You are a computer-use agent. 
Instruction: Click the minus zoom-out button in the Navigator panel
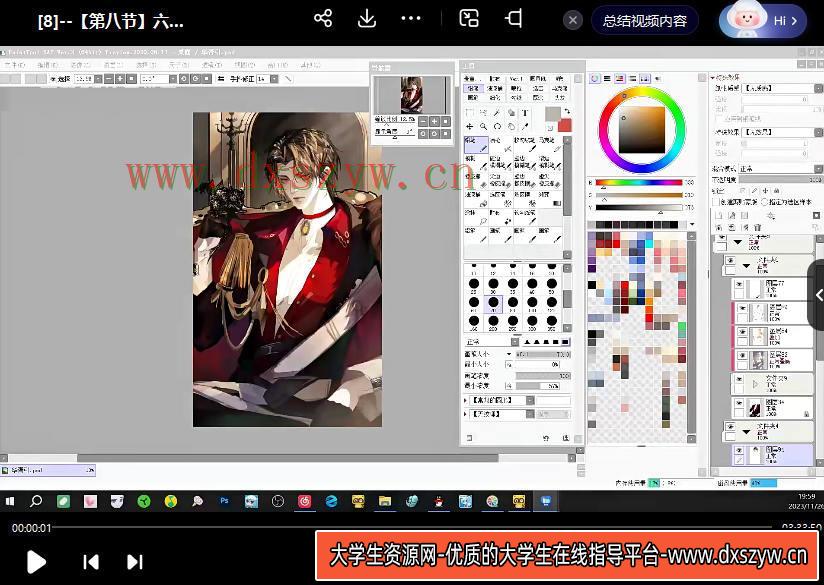coord(423,121)
